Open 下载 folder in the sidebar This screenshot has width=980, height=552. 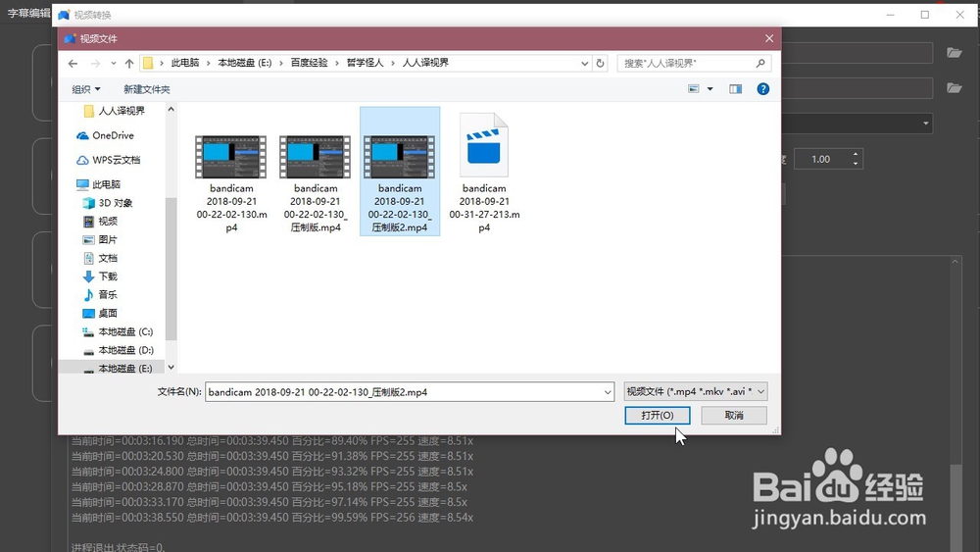100,276
